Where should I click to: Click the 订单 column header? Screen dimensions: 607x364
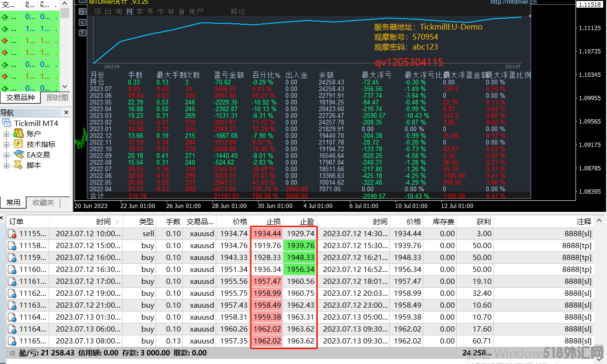coord(28,221)
